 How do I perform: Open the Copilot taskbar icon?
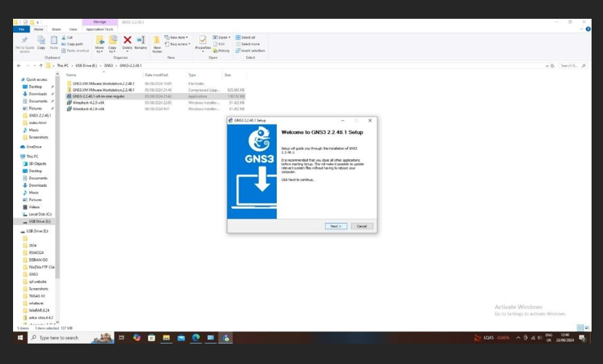(137, 338)
